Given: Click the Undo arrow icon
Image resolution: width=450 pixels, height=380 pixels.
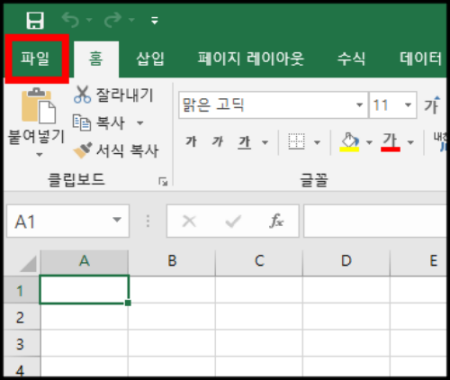Looking at the screenshot, I should point(70,20).
